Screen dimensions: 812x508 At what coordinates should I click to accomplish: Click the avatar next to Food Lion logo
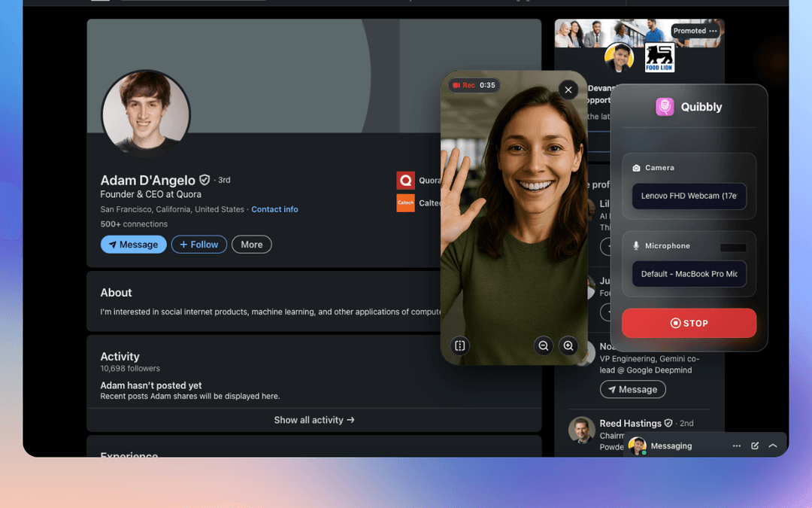click(620, 57)
